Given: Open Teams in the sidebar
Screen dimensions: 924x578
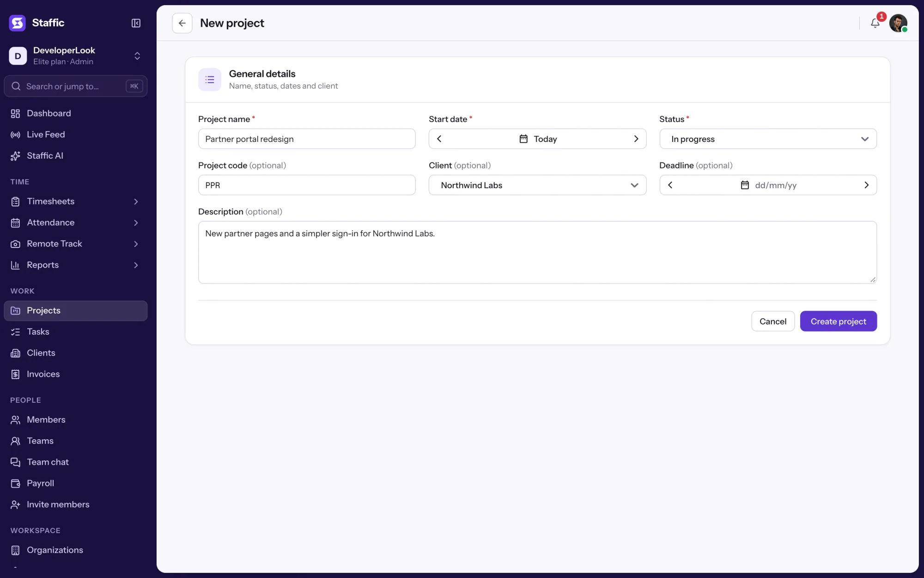Looking at the screenshot, I should [x=76, y=441].
